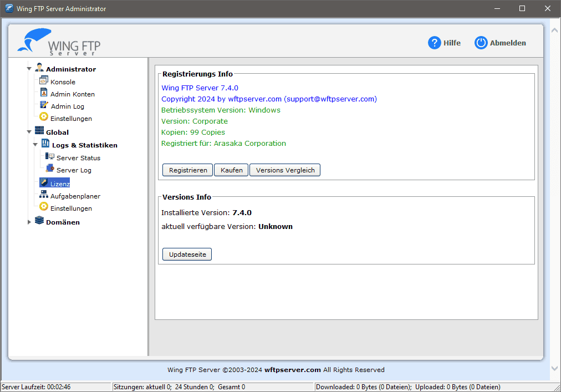Click the scrollbar down arrow
This screenshot has width=561, height=392.
[554, 368]
